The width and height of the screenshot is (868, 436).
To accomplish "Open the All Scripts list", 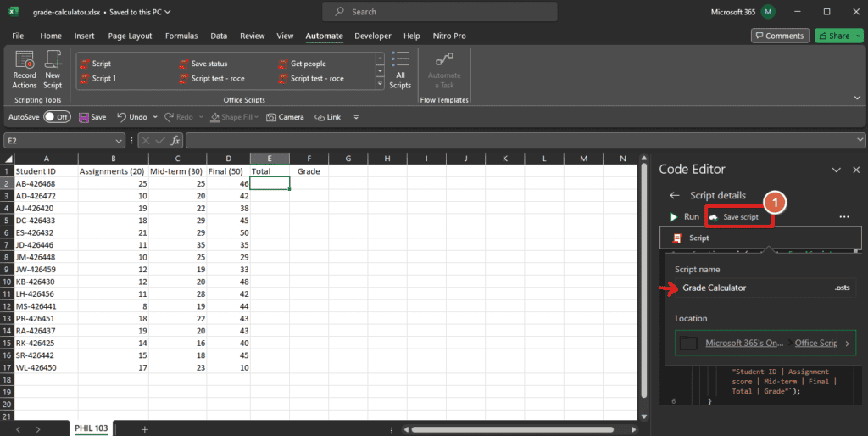I will pos(400,70).
